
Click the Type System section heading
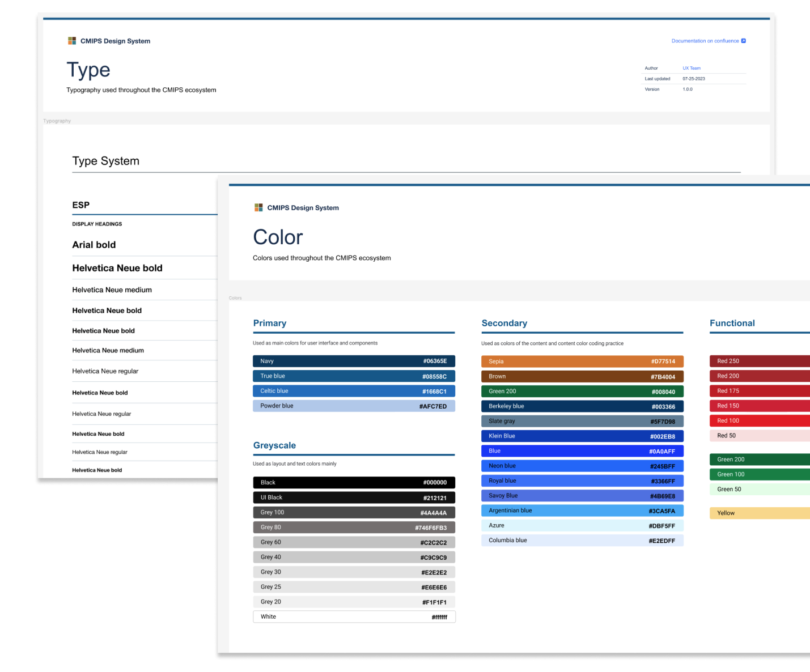click(106, 161)
